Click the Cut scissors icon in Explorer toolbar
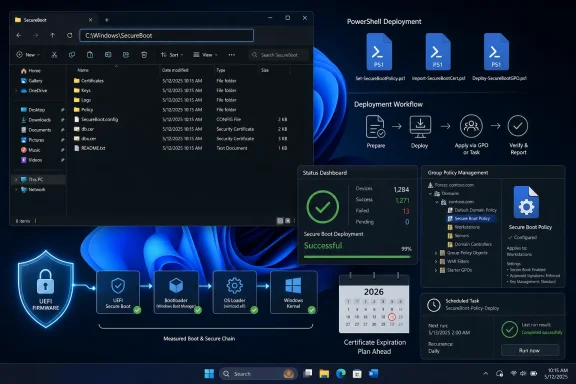Image resolution: width=576 pixels, height=384 pixels. click(54, 55)
